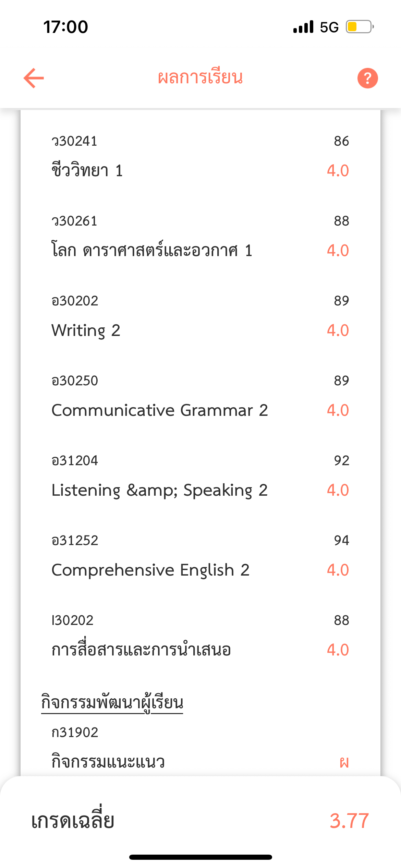Tap the 3.77 grade average value

click(x=349, y=821)
